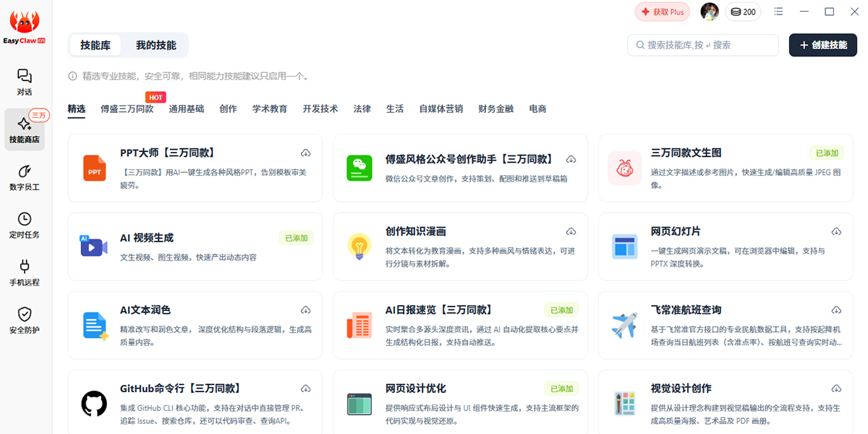
Task: Select the 生活 category tab
Action: click(395, 109)
